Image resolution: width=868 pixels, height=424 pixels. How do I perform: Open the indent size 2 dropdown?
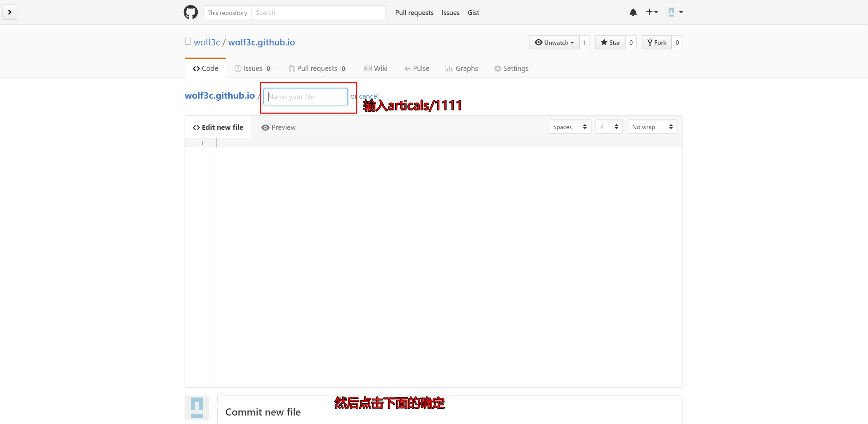[609, 127]
